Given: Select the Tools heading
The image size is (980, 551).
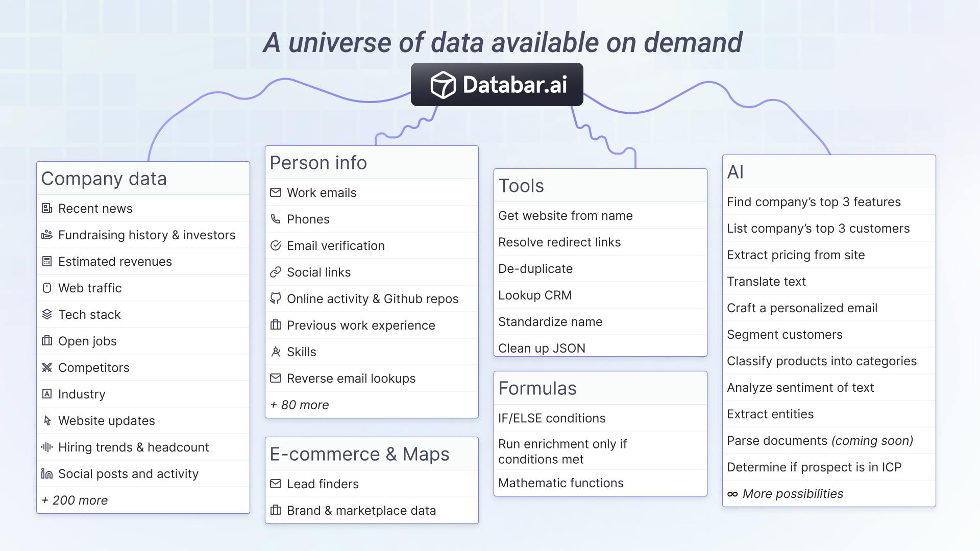Looking at the screenshot, I should coord(521,186).
